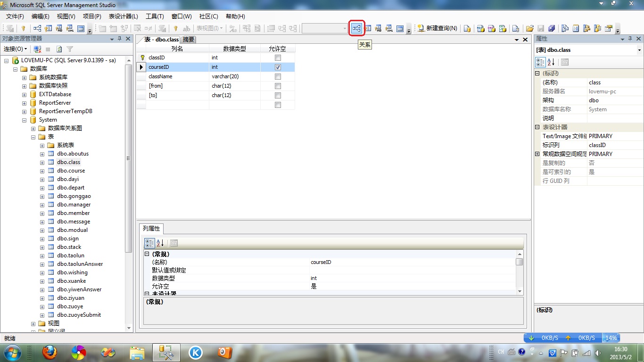Open the 表设计器(L) menu

[x=124, y=16]
